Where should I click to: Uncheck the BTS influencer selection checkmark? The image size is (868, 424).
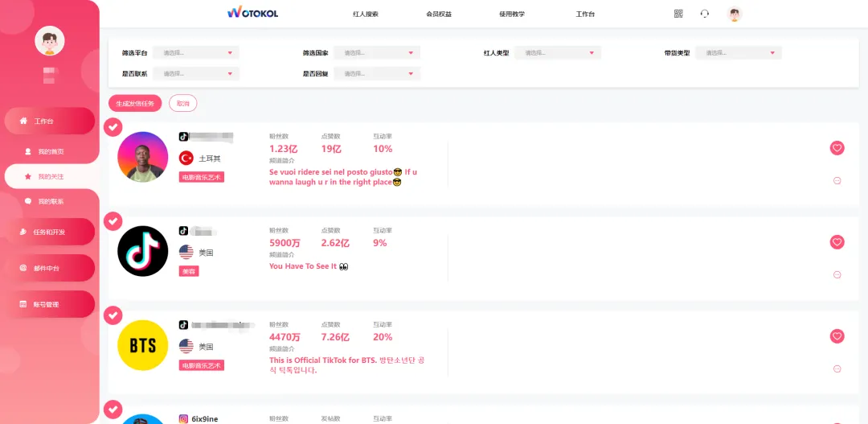click(113, 315)
